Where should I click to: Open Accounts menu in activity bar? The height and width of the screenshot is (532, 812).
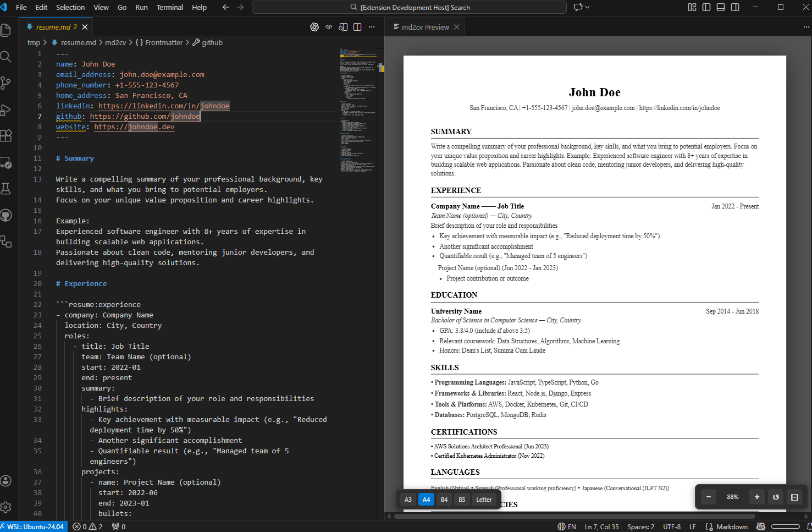(x=5, y=481)
